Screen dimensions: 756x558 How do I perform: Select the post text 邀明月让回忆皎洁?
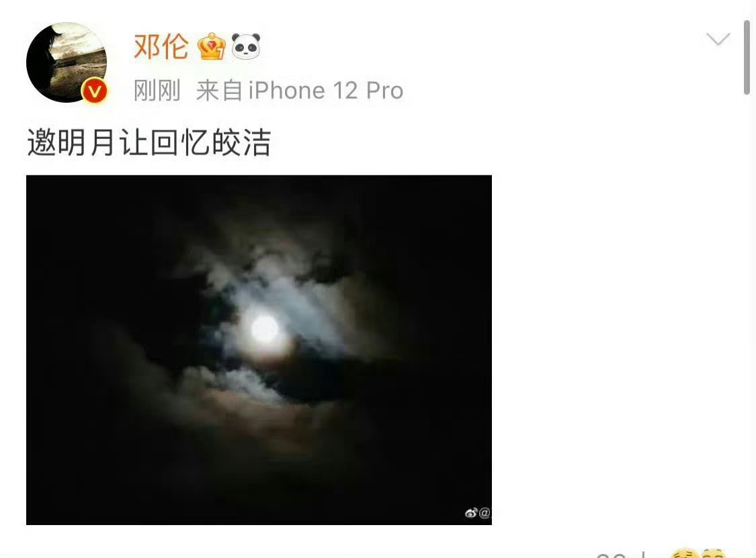coord(149,142)
